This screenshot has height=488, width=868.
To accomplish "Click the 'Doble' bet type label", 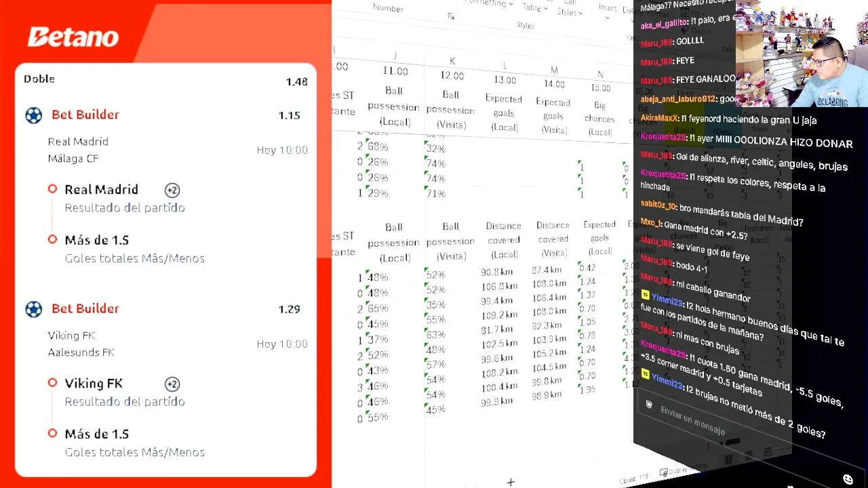I will (x=39, y=79).
